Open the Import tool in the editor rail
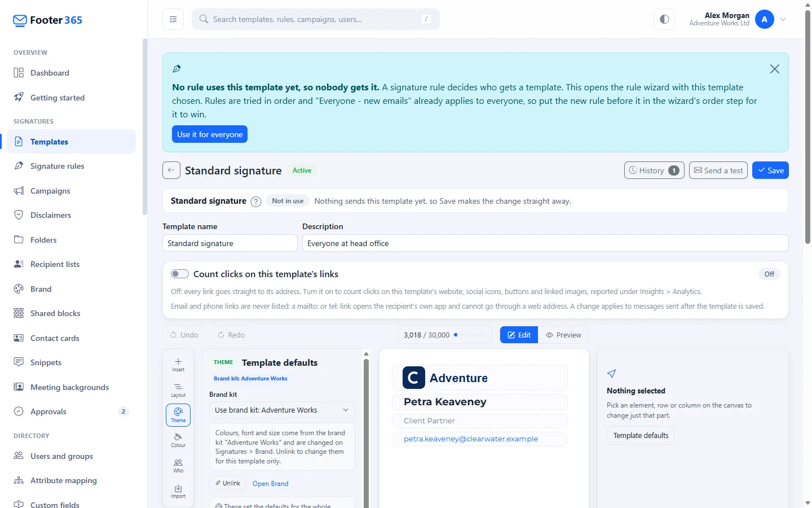 tap(178, 491)
